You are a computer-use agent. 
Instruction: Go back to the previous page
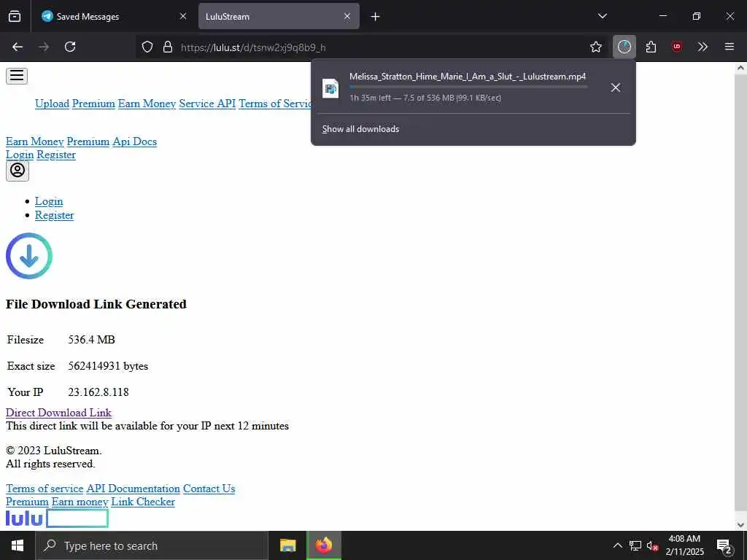[x=18, y=47]
